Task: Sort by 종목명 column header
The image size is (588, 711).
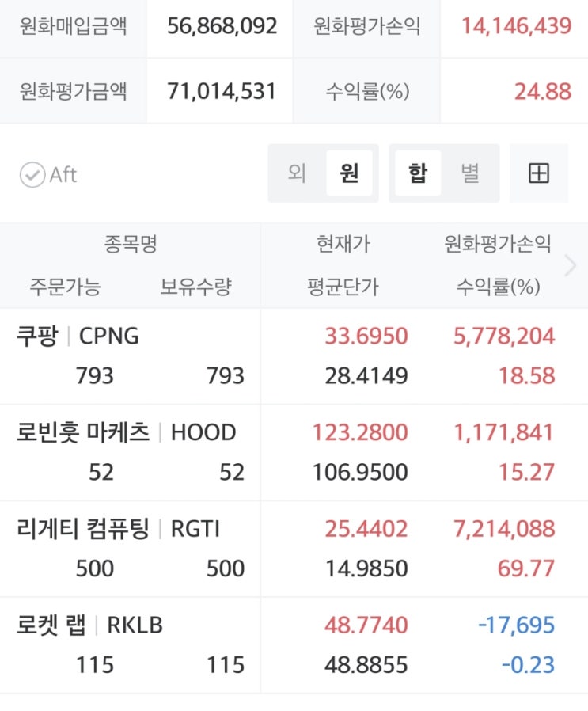Action: [131, 244]
